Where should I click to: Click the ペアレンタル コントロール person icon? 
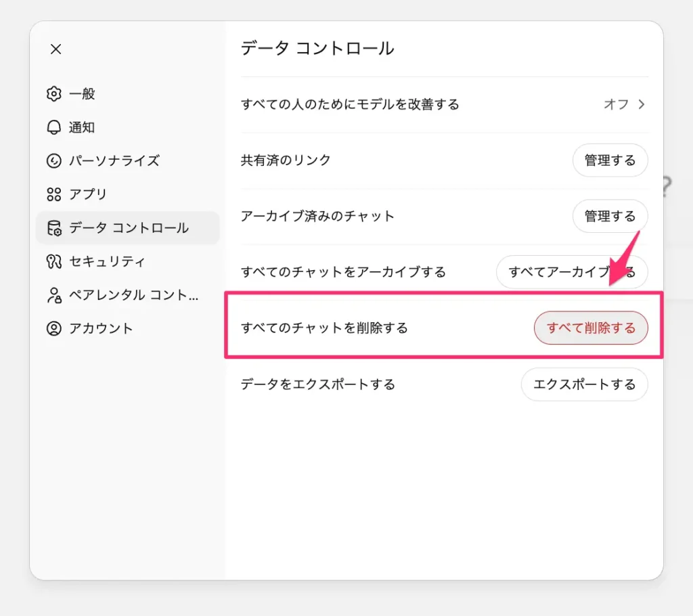pos(53,295)
